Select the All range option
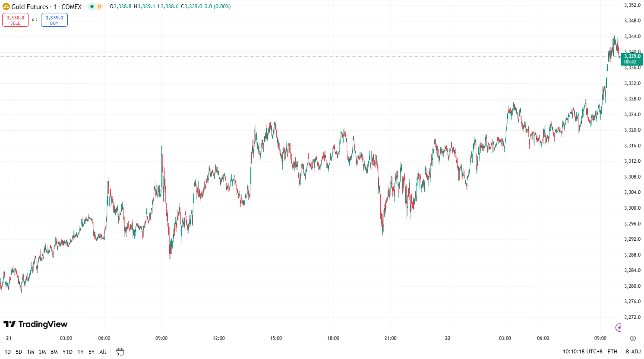644x359 pixels. point(102,352)
